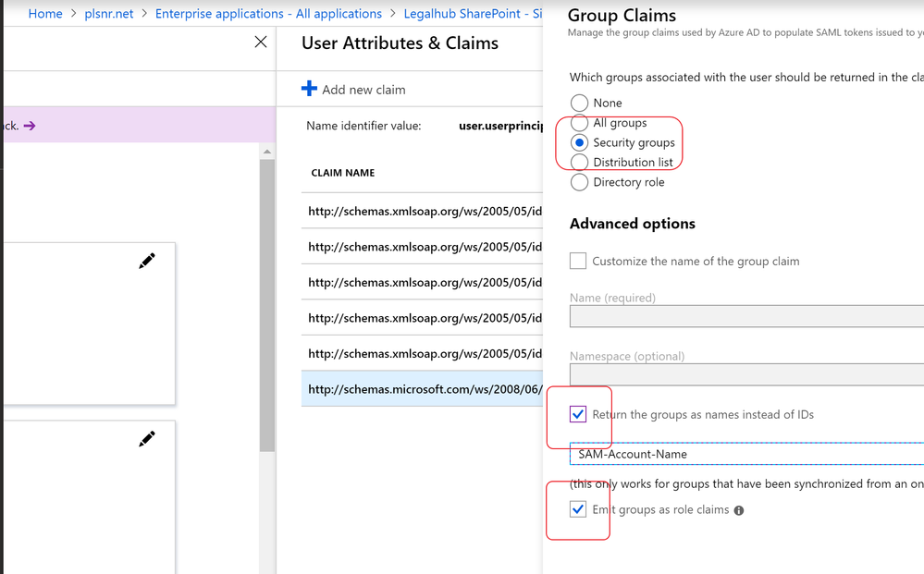Close the left panel with the X
Image resolution: width=924 pixels, height=574 pixels.
261,42
